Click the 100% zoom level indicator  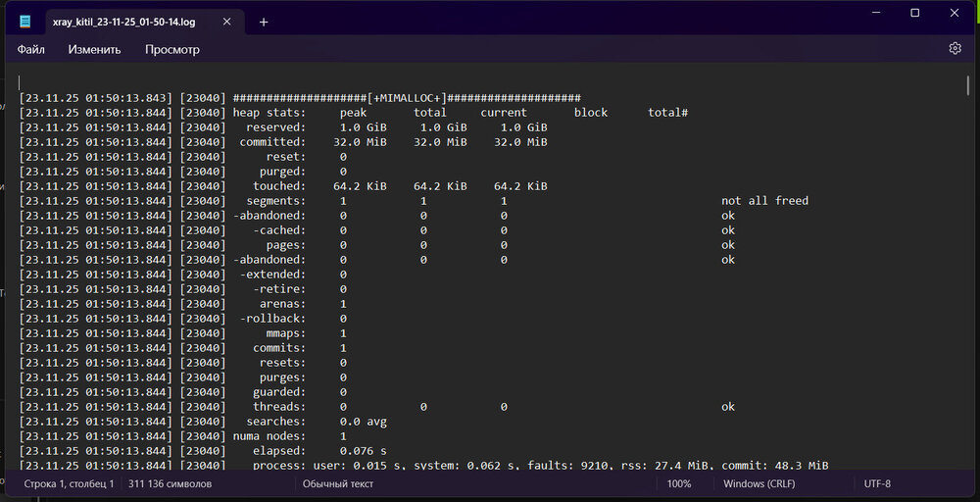click(x=679, y=483)
